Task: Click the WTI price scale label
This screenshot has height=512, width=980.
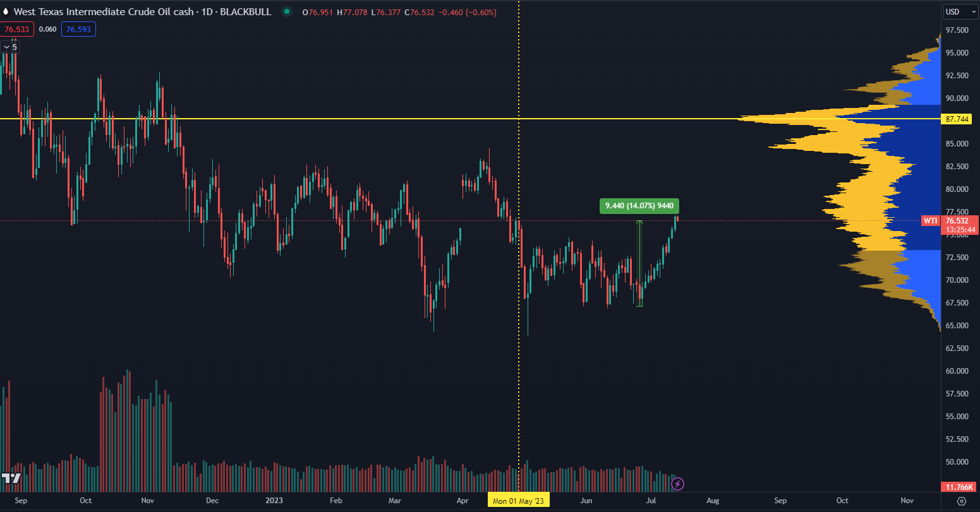Action: click(930, 220)
